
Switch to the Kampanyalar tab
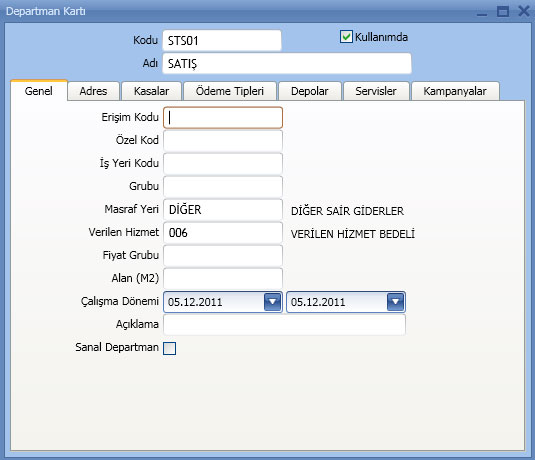point(455,91)
